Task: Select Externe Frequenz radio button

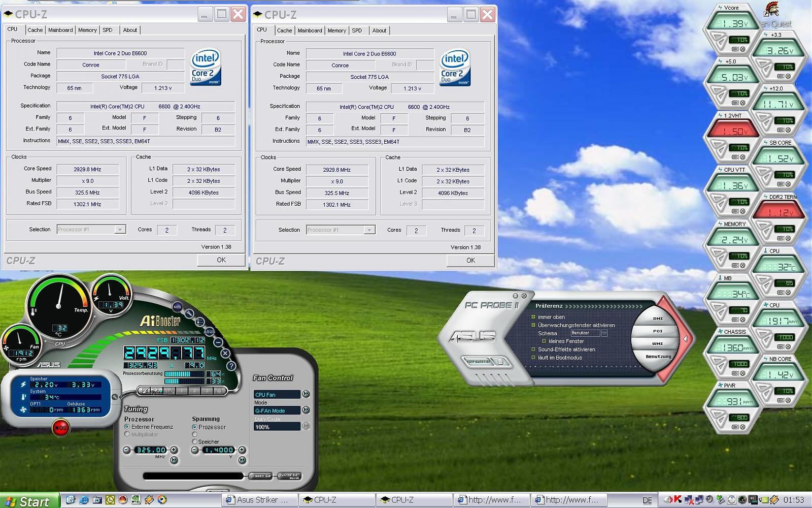Action: (127, 427)
